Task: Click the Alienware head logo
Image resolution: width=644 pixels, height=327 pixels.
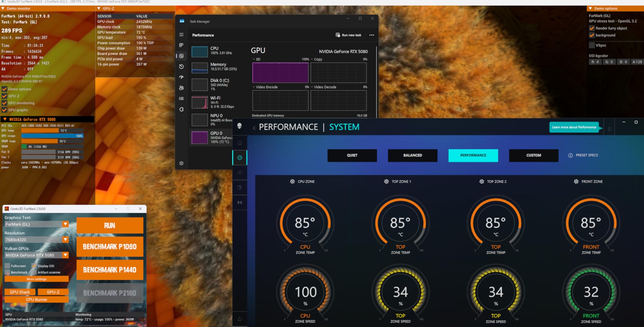Action: click(x=239, y=126)
